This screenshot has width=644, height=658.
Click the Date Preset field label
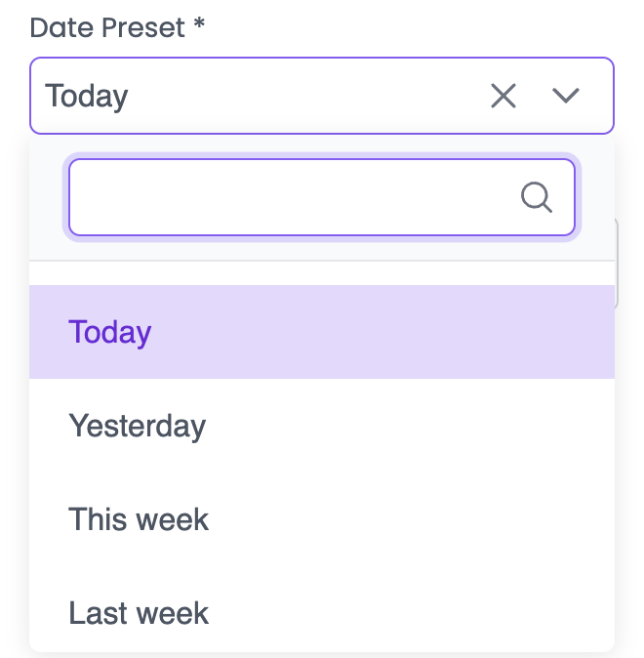[107, 27]
